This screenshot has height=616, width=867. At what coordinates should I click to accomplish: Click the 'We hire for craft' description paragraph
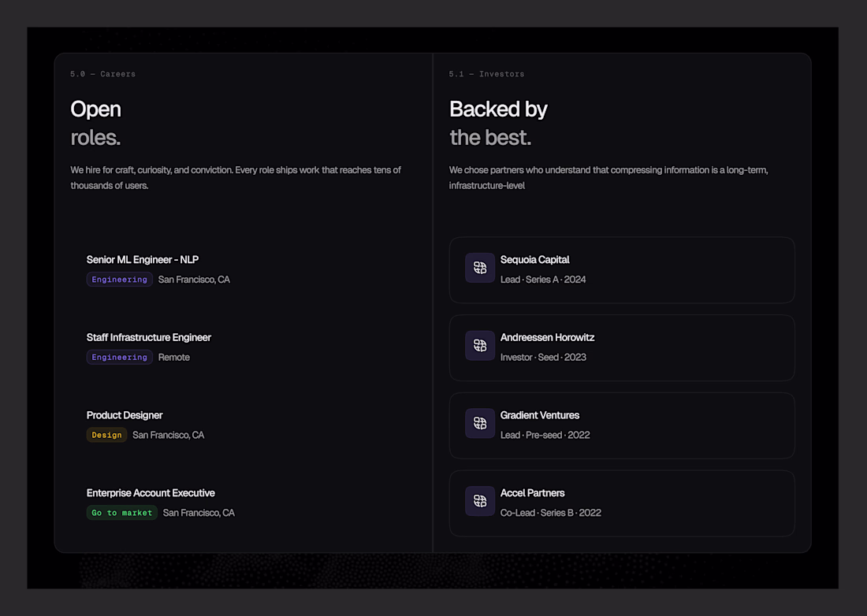236,178
